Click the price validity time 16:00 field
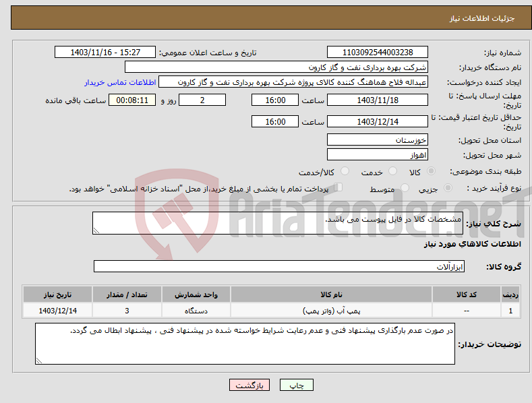Screen dimensions: 532x403 275,121
